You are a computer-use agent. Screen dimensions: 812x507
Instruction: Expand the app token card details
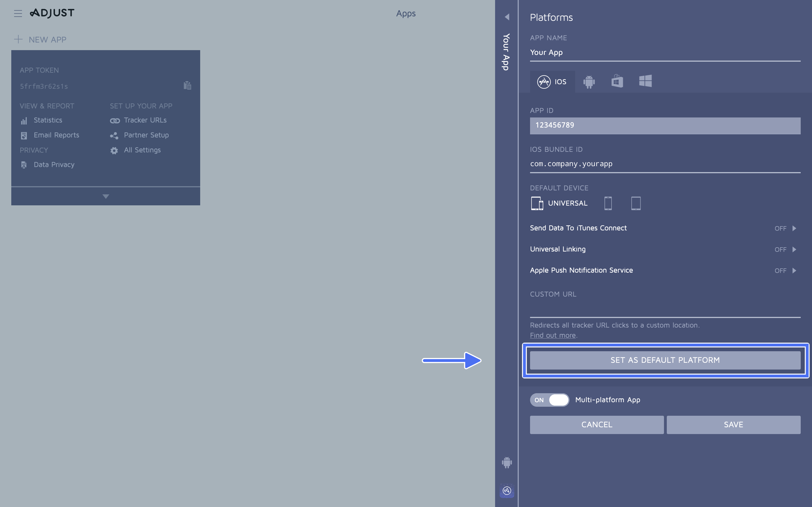pyautogui.click(x=105, y=196)
